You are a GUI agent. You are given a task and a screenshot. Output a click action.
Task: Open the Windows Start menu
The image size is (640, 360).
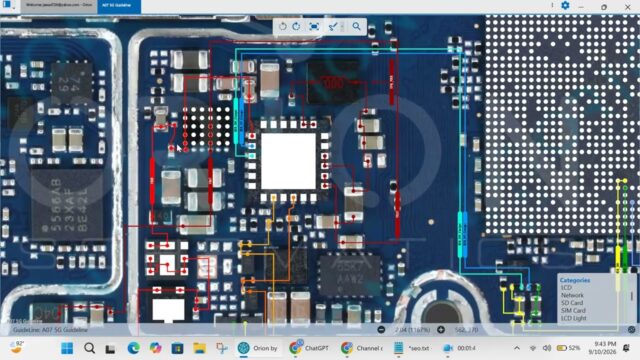pyautogui.click(x=67, y=348)
